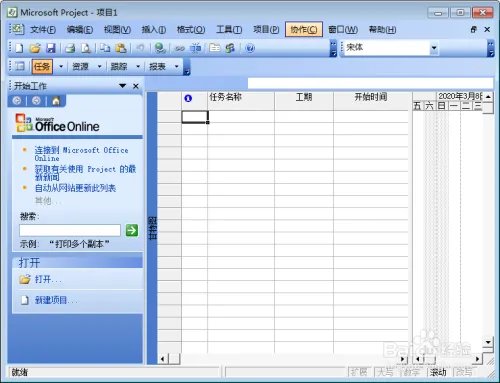
Task: Open the 宋体 font dropdown
Action: click(x=434, y=48)
